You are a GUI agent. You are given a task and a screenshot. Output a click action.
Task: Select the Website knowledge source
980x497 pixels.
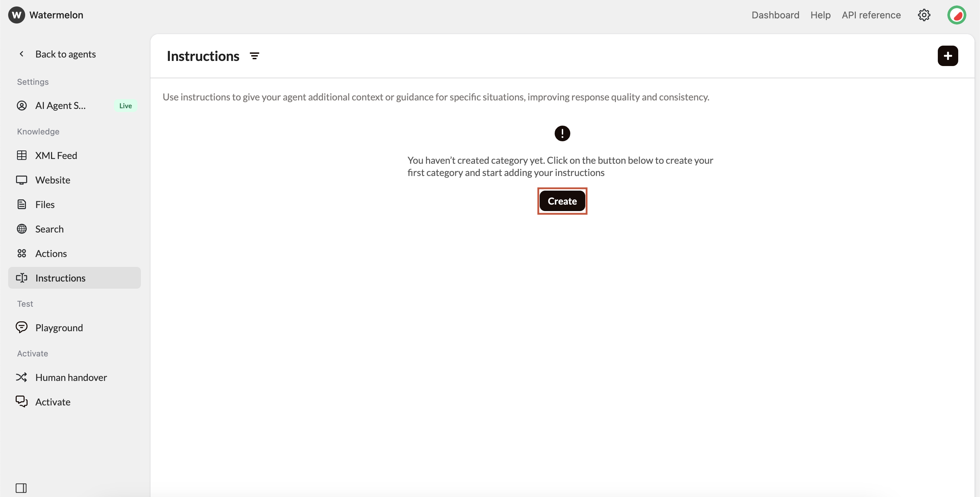(x=53, y=180)
